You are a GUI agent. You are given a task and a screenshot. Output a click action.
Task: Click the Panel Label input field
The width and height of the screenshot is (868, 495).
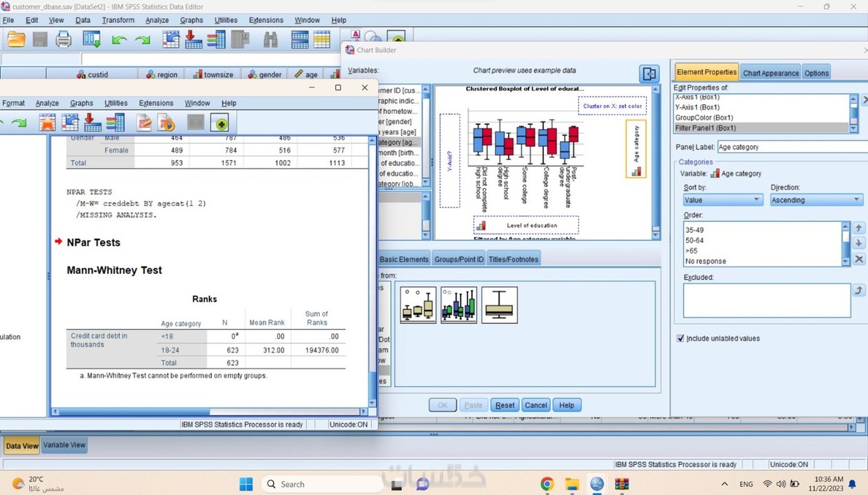click(x=792, y=147)
